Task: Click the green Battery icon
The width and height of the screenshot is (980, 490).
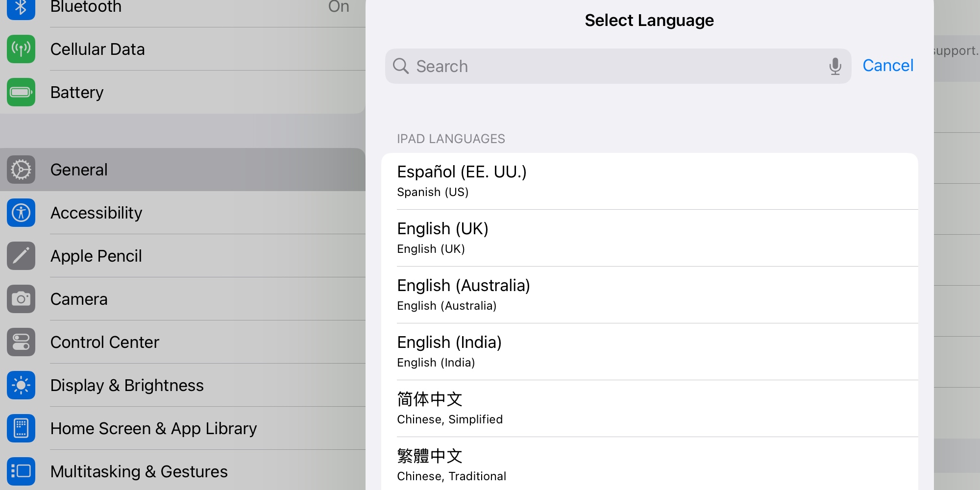Action: tap(21, 92)
